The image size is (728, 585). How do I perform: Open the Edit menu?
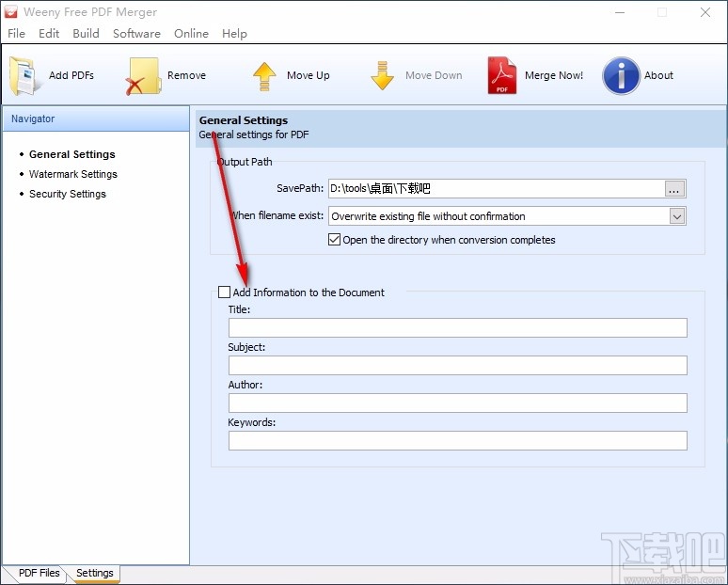49,34
